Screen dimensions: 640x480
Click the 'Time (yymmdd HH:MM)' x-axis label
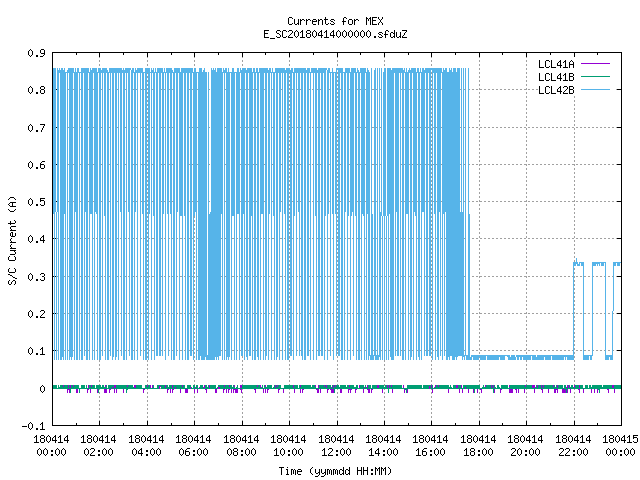click(x=335, y=471)
